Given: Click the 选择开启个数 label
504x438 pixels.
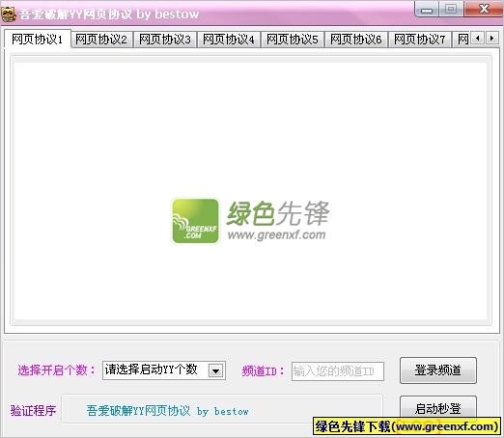Looking at the screenshot, I should coord(56,370).
